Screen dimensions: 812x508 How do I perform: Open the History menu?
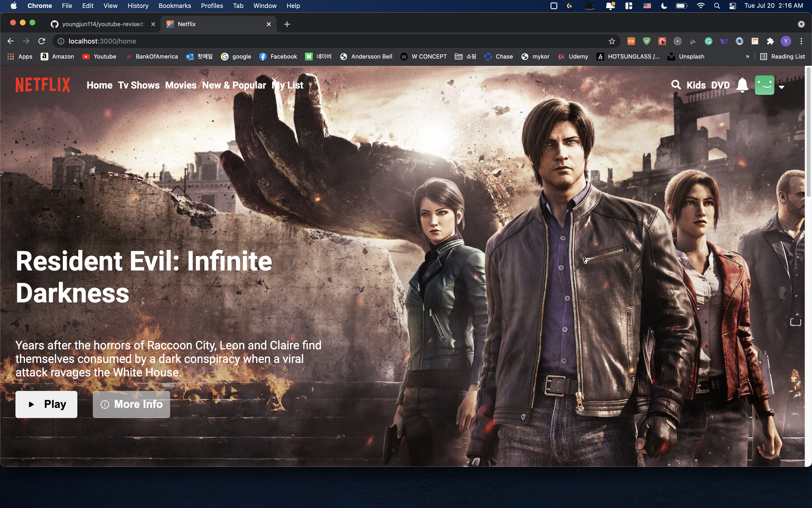pyautogui.click(x=138, y=6)
